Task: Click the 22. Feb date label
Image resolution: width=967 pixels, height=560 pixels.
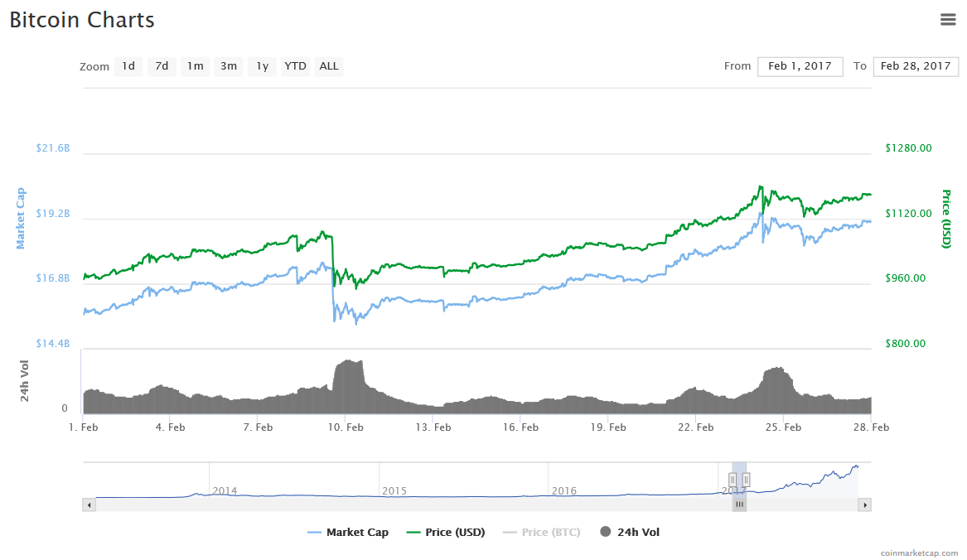Action: pyautogui.click(x=696, y=427)
